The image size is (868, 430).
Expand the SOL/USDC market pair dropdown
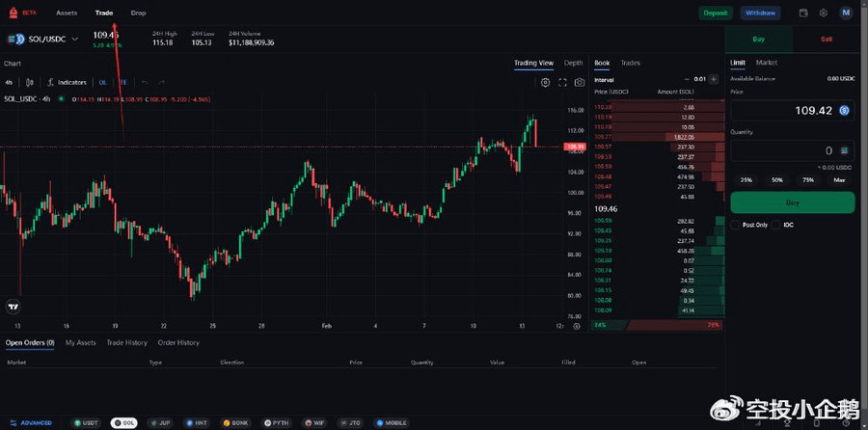tap(74, 40)
